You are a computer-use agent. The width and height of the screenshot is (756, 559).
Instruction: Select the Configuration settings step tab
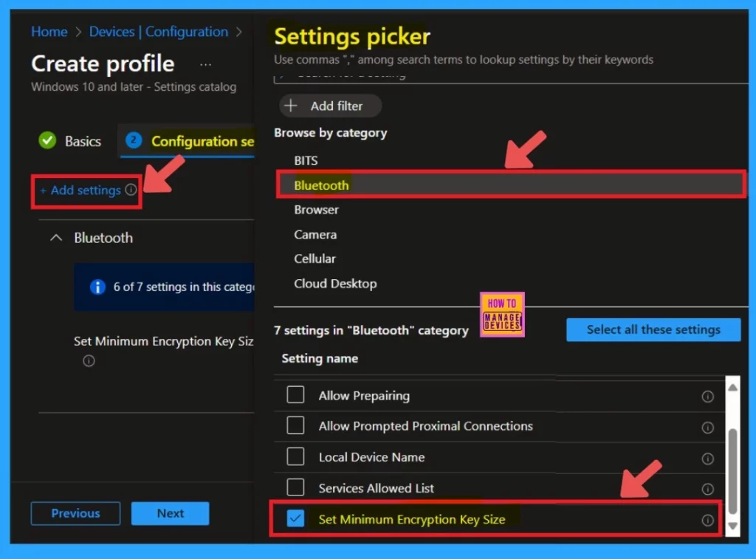(187, 141)
